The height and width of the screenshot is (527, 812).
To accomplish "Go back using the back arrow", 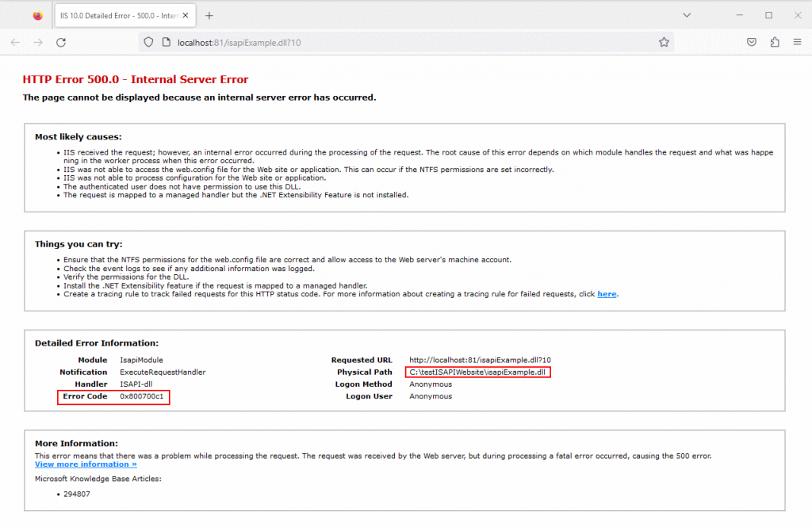I will pos(15,43).
